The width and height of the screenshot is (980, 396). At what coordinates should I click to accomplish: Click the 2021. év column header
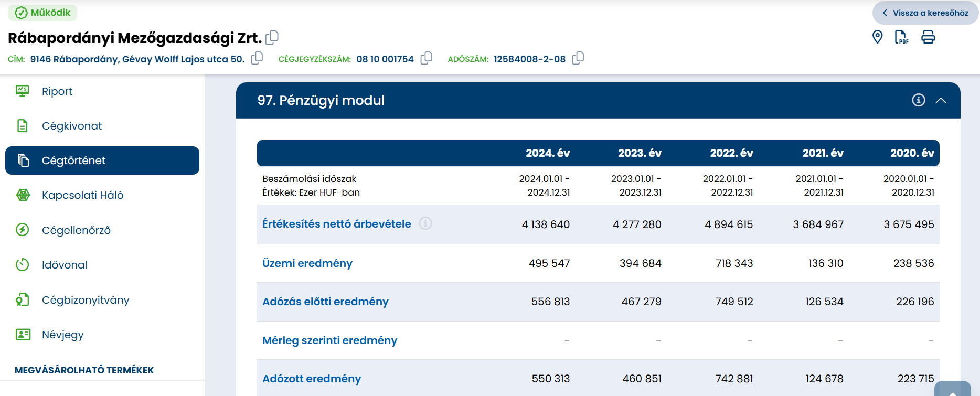[x=823, y=153]
